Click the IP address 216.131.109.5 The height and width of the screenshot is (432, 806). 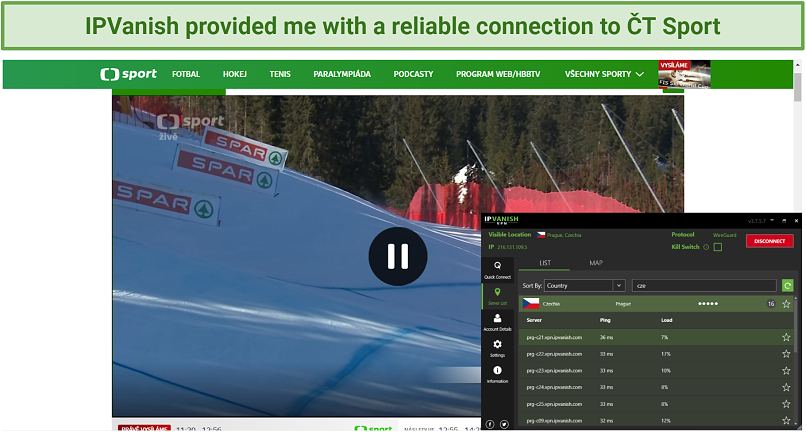tap(512, 247)
